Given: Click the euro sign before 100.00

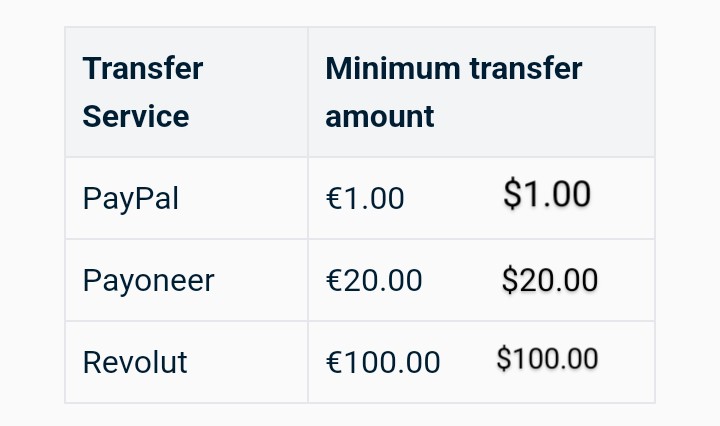Looking at the screenshot, I should [333, 362].
